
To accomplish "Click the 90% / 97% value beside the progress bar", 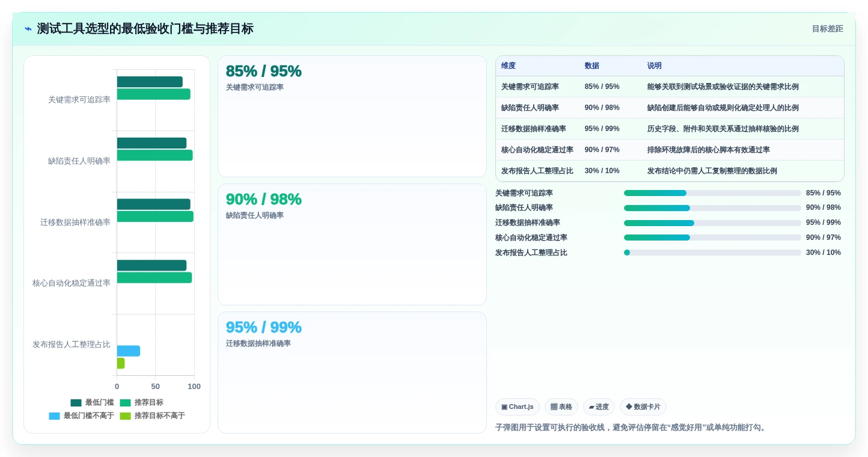I will pyautogui.click(x=824, y=238).
